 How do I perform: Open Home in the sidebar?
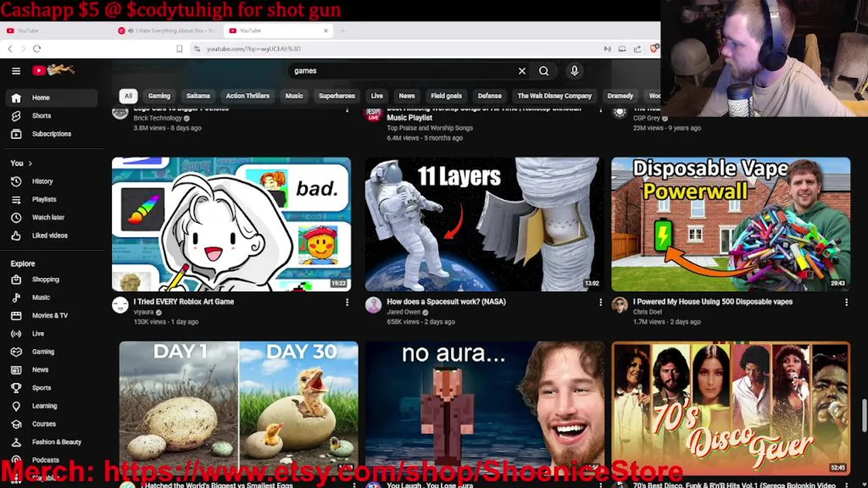pos(52,98)
